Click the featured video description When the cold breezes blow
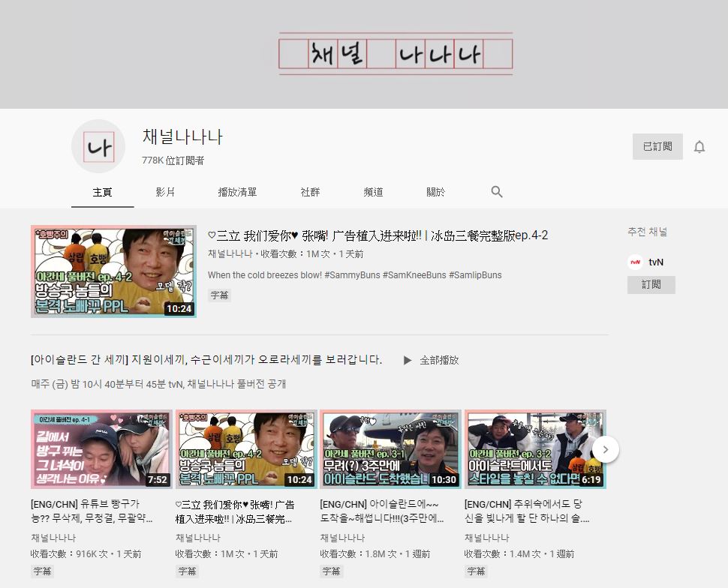The width and height of the screenshot is (728, 588). [x=355, y=275]
